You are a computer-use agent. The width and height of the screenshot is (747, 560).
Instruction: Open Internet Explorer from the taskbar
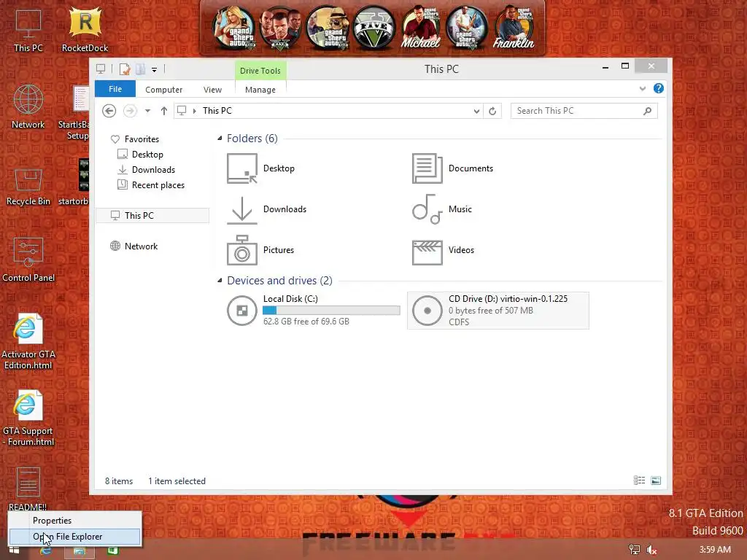pyautogui.click(x=46, y=551)
